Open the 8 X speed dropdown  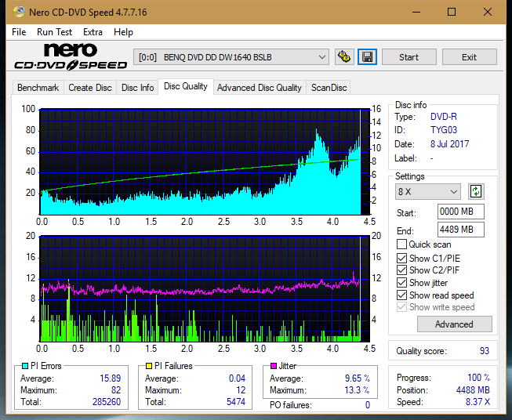pyautogui.click(x=428, y=191)
